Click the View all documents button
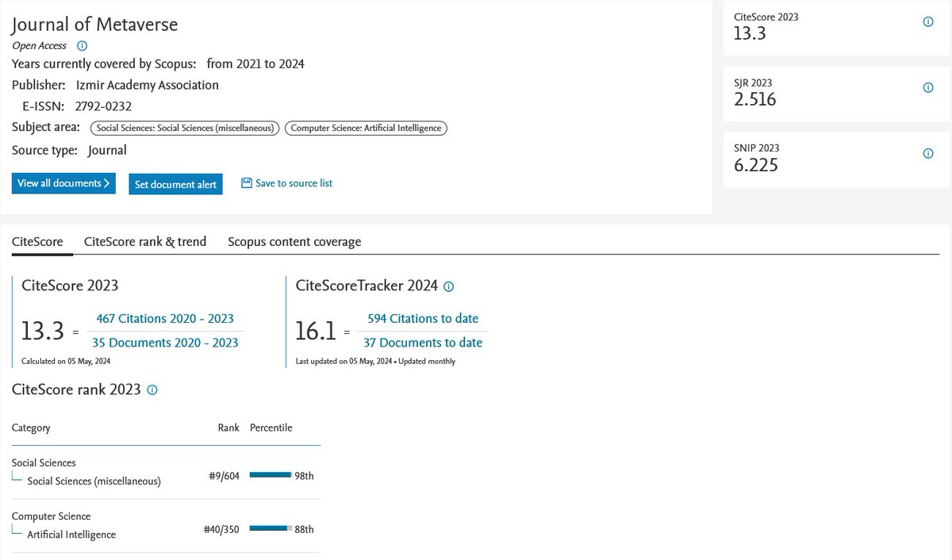The image size is (952, 560). pyautogui.click(x=63, y=183)
